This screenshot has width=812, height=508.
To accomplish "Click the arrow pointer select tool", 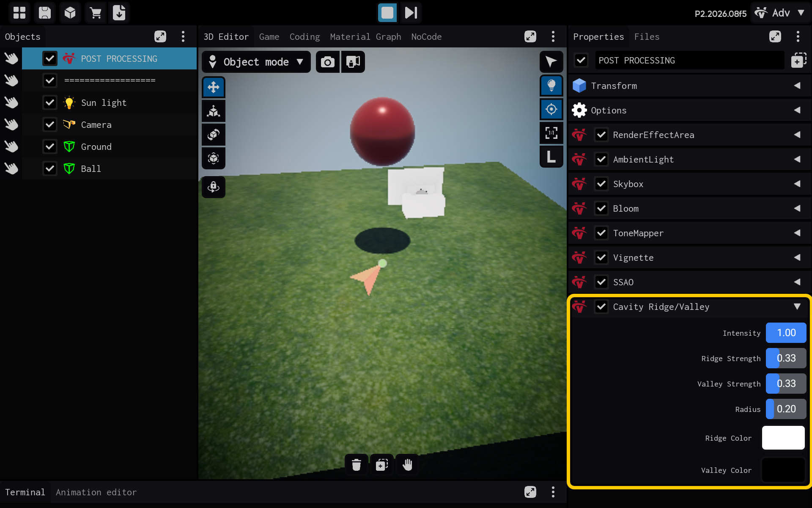I will 551,62.
